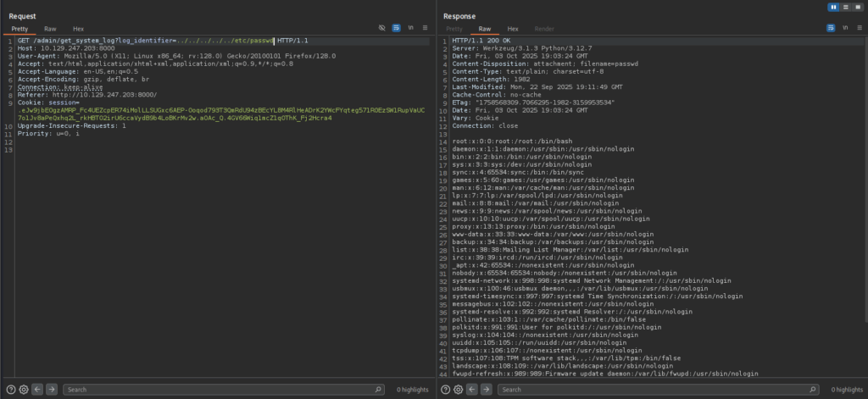The height and width of the screenshot is (399, 868).
Task: Open the Request search help icon
Action: coord(11,389)
